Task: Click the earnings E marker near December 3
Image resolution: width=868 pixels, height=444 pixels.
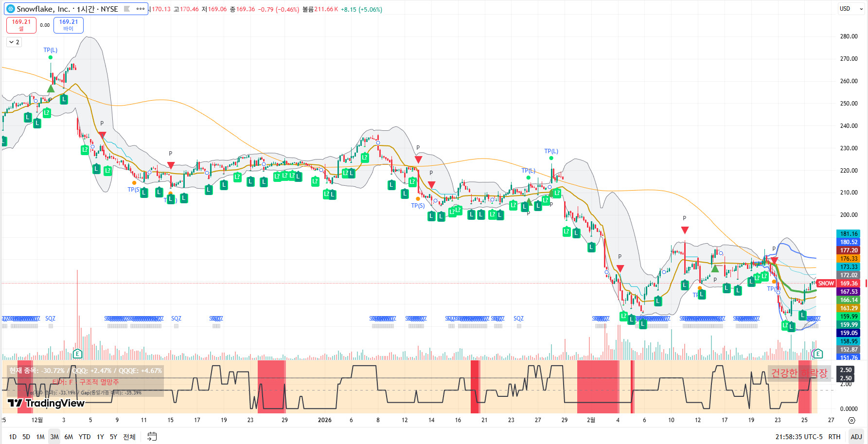Action: tap(77, 354)
